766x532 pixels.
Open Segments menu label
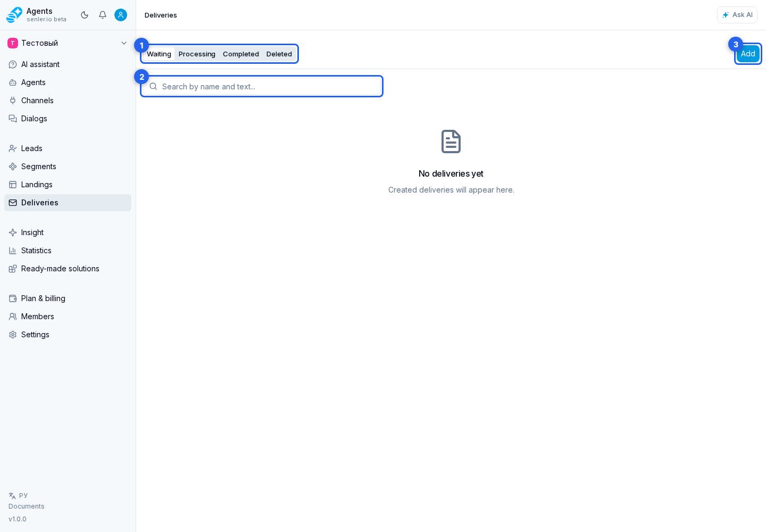pos(39,167)
